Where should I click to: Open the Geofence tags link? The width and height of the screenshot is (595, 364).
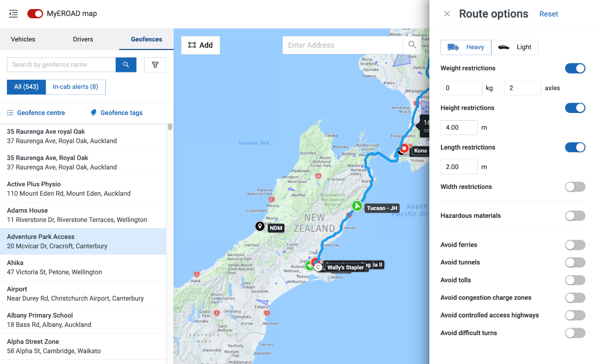point(116,113)
